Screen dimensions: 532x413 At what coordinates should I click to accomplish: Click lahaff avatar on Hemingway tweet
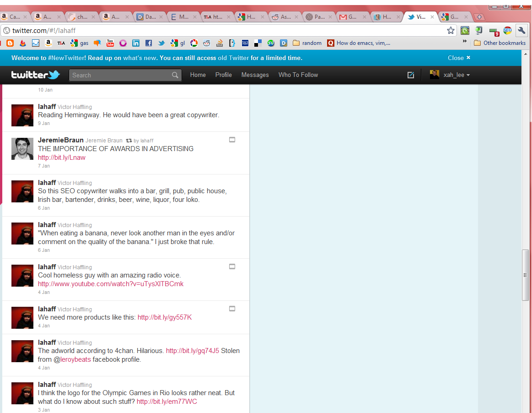(22, 115)
